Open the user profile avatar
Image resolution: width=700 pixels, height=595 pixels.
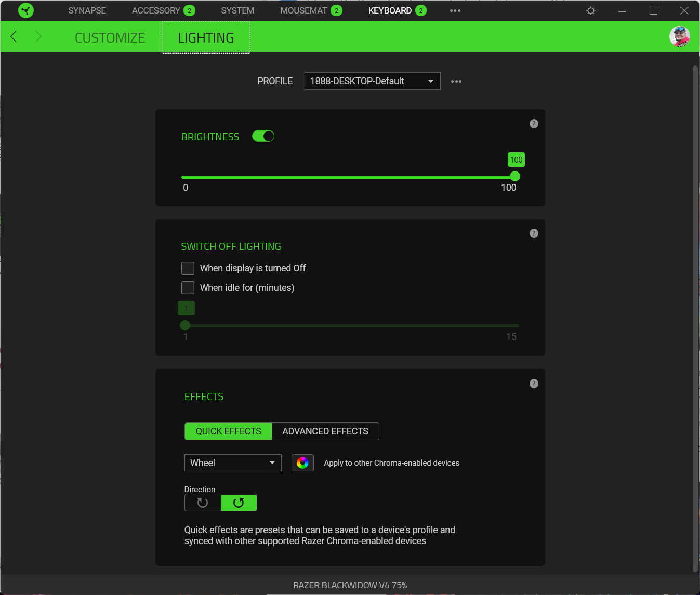pyautogui.click(x=680, y=36)
